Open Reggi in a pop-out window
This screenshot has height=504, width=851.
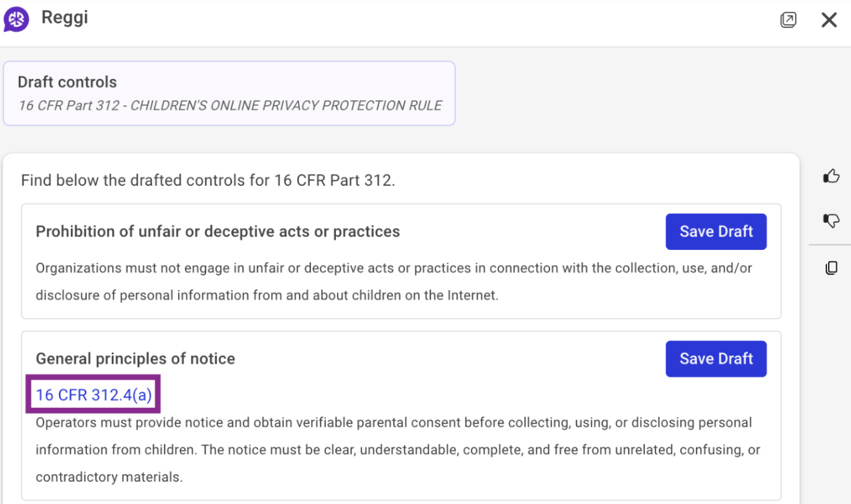tap(789, 20)
